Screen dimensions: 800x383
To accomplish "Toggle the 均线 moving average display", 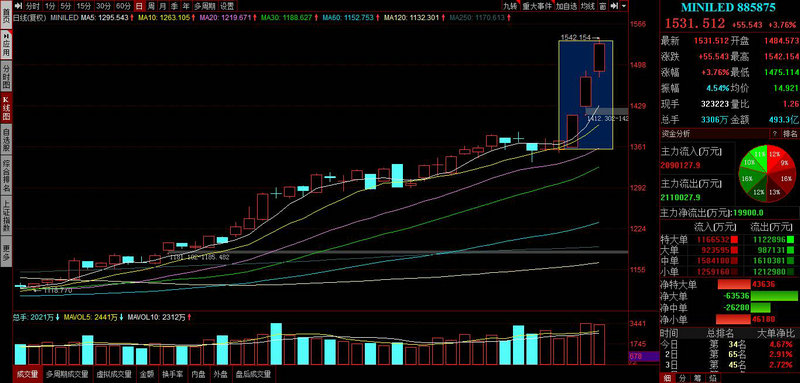I will 588,6.
